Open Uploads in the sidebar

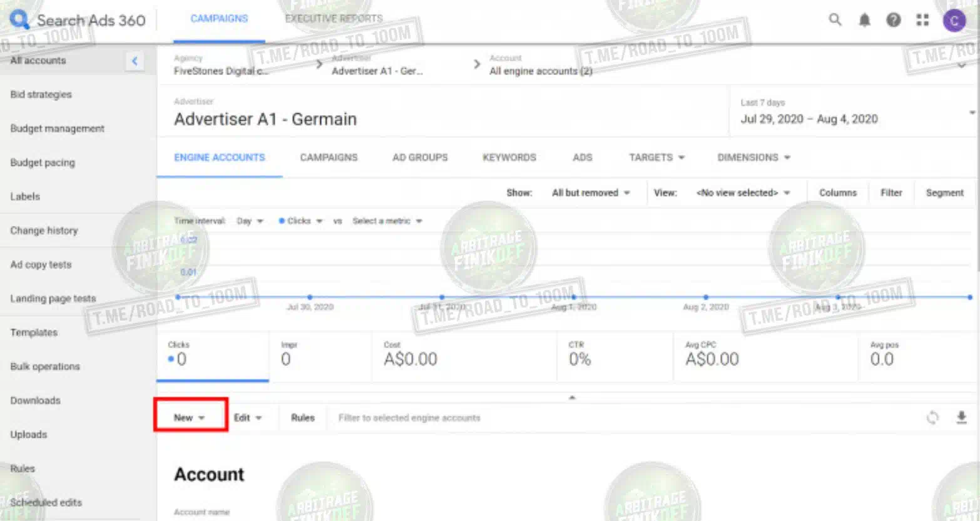(x=28, y=434)
